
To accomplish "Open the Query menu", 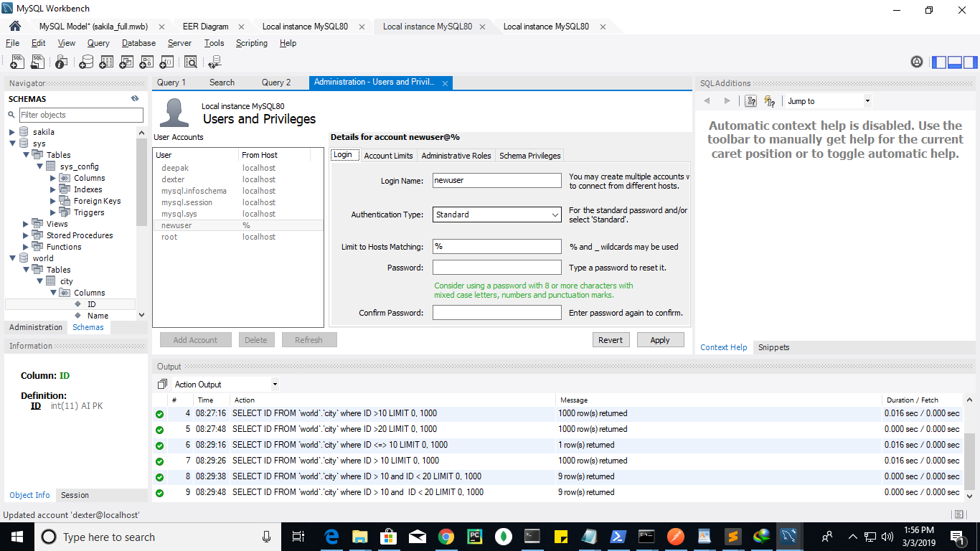I will 98,43.
